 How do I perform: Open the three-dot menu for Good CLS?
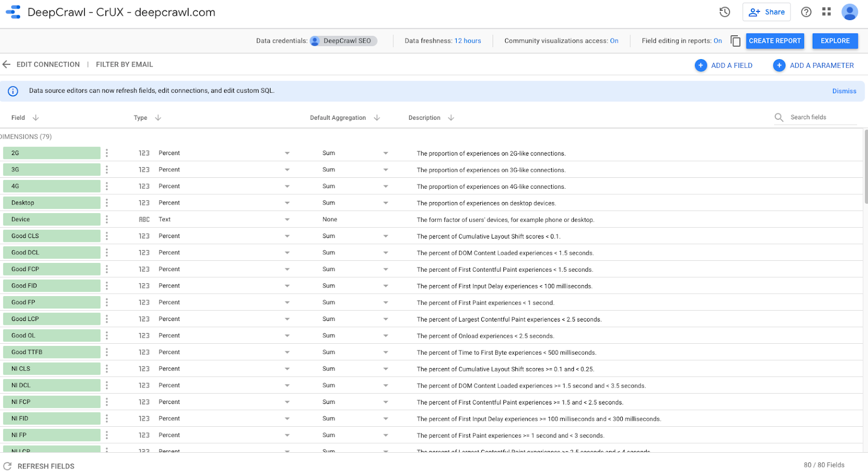click(x=107, y=236)
